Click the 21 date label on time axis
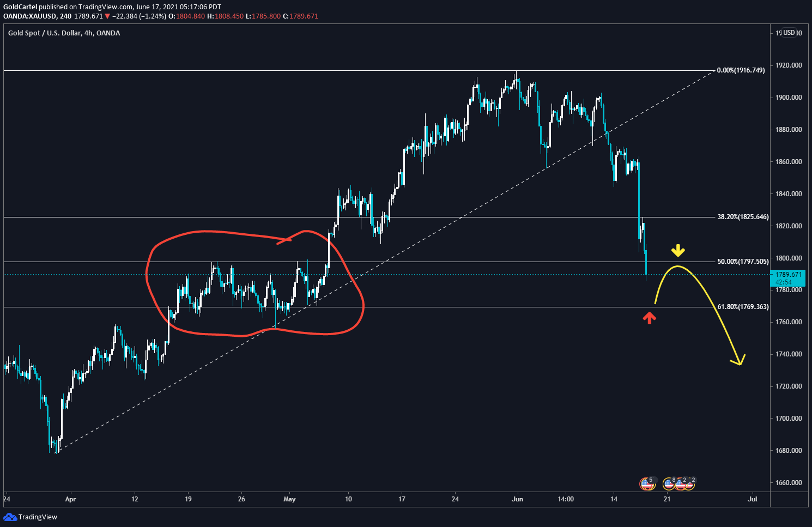812x527 pixels. 667,499
